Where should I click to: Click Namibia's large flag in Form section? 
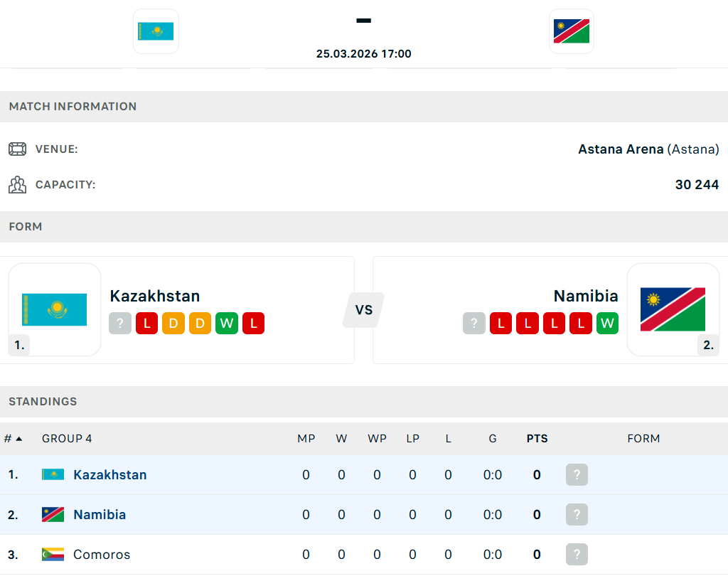(x=673, y=309)
